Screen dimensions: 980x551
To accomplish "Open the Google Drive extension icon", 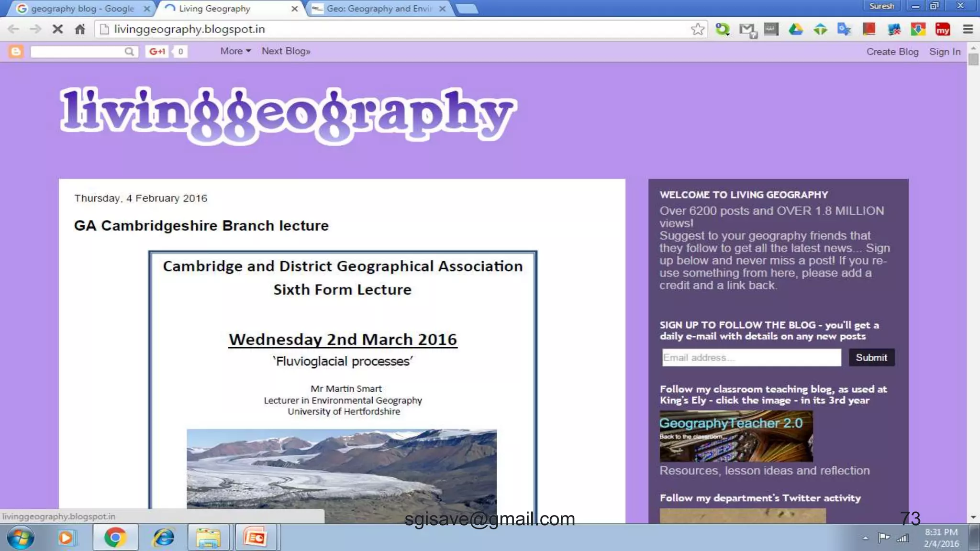I will pyautogui.click(x=796, y=29).
